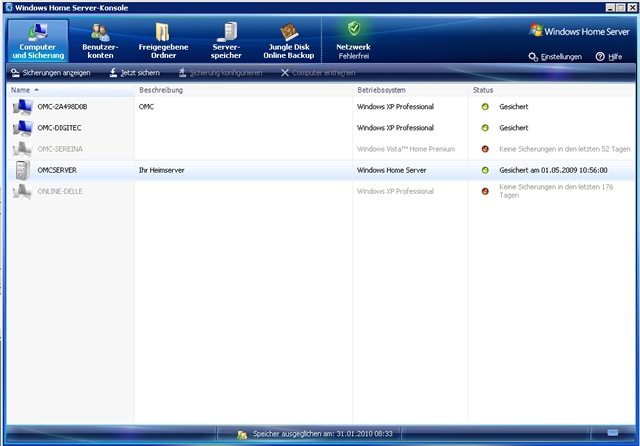Click the OMC description cell
This screenshot has width=640, height=446.
tap(146, 107)
